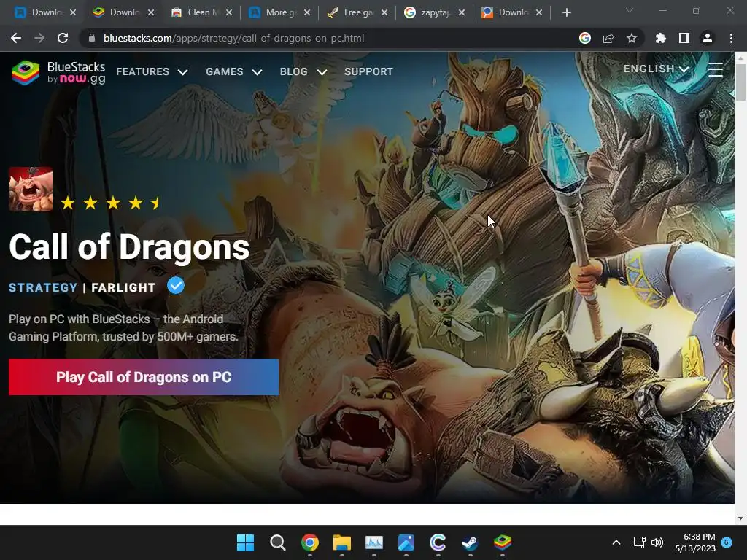Screen dimensions: 747x560
Task: Open the Photos app taskbar icon
Action: click(406, 542)
